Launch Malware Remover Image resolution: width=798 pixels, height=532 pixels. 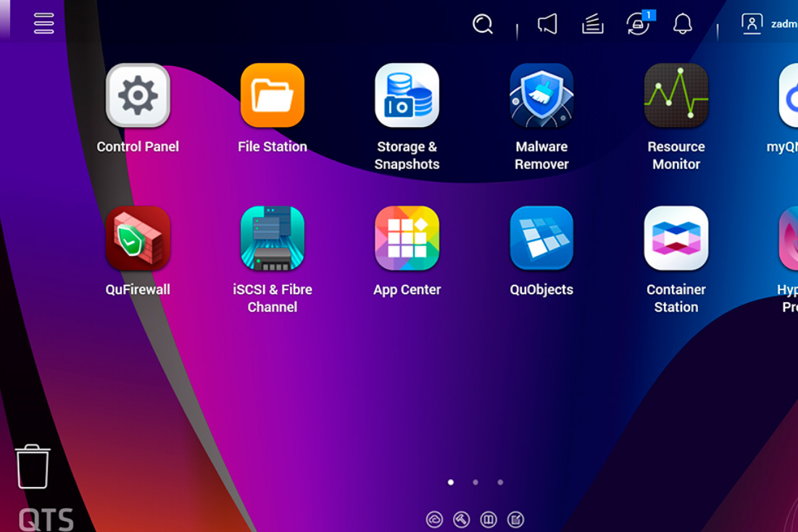tap(541, 95)
